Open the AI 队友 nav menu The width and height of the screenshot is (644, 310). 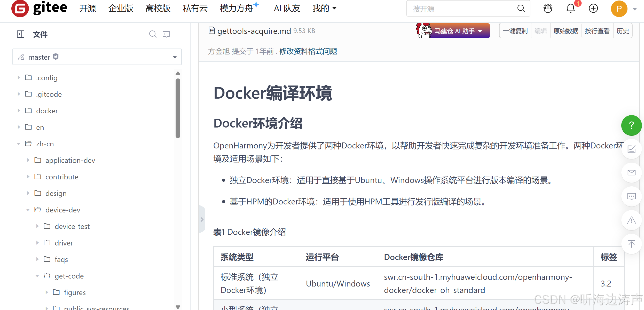click(287, 9)
